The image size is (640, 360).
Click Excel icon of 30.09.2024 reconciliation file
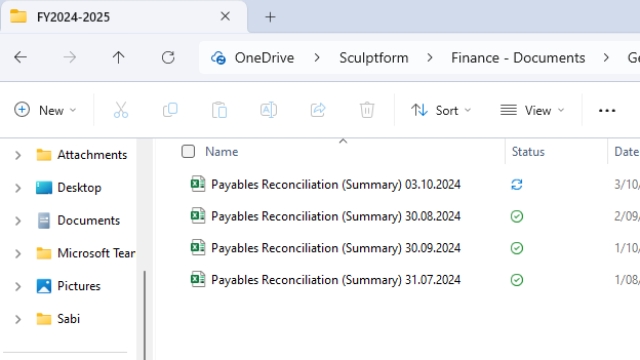click(x=198, y=247)
